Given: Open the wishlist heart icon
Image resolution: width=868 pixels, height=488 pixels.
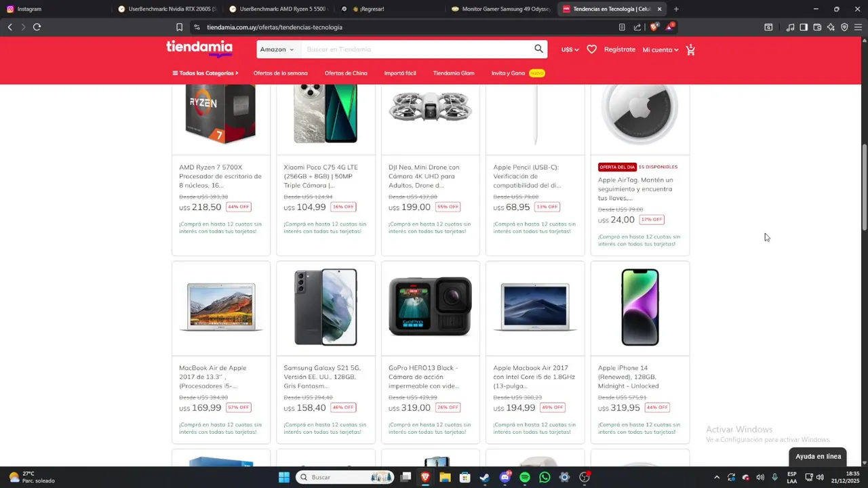Looking at the screenshot, I should (591, 49).
